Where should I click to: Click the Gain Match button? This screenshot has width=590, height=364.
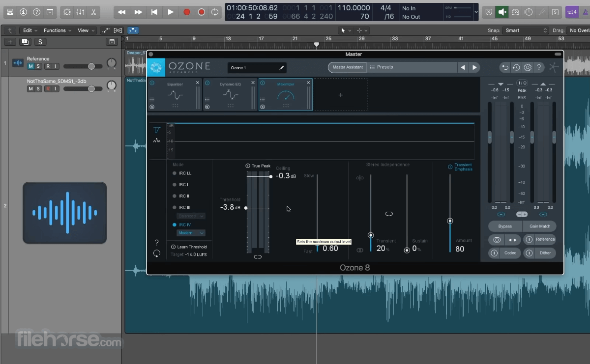pos(539,226)
